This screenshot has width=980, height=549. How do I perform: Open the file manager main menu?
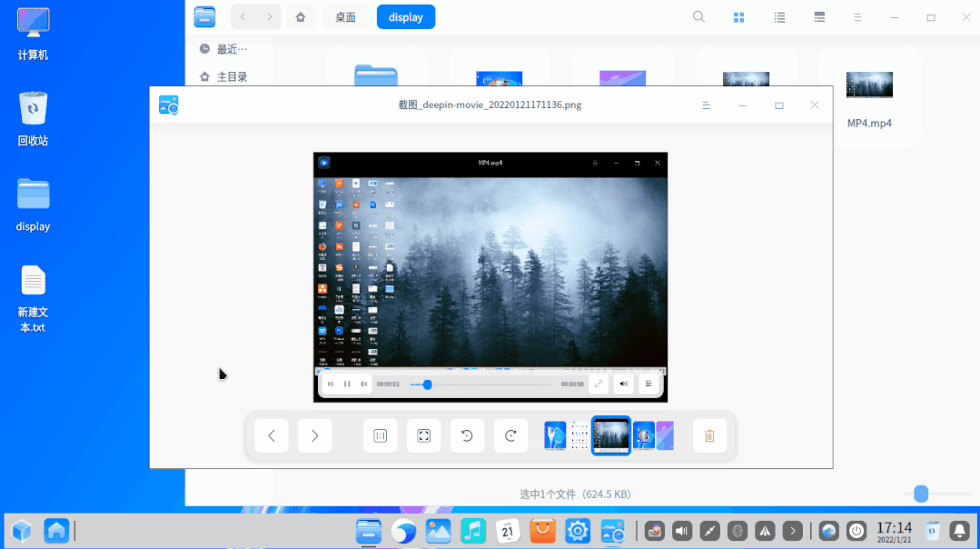click(x=858, y=18)
